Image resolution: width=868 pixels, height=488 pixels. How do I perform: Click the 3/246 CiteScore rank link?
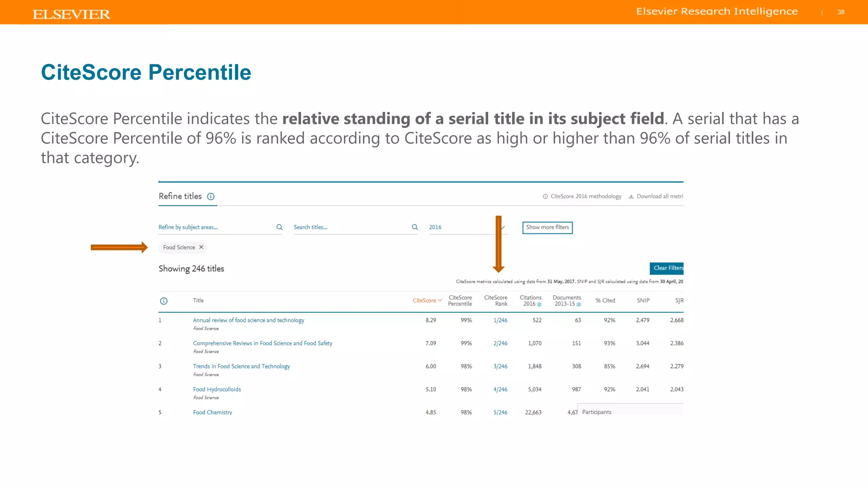[x=500, y=366]
